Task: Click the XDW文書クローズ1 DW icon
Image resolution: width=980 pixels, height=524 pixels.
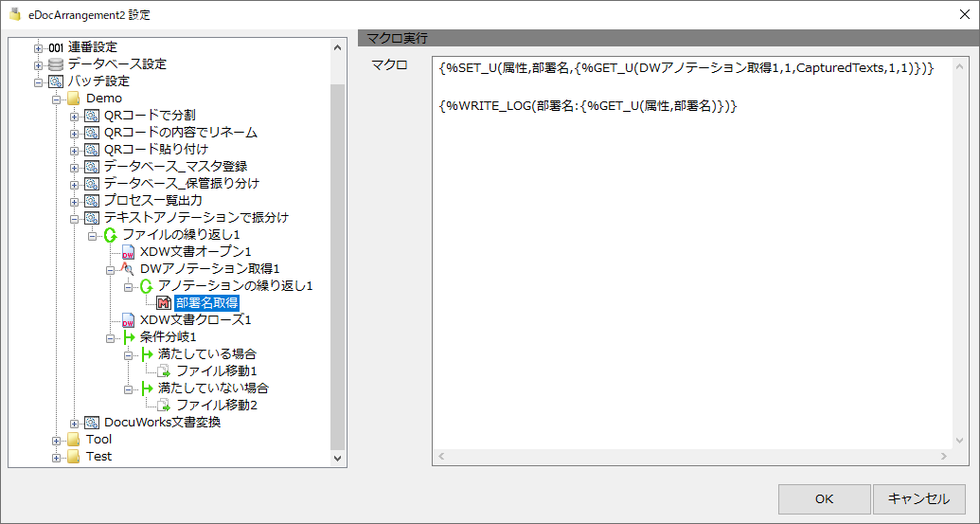Action: pyautogui.click(x=128, y=320)
